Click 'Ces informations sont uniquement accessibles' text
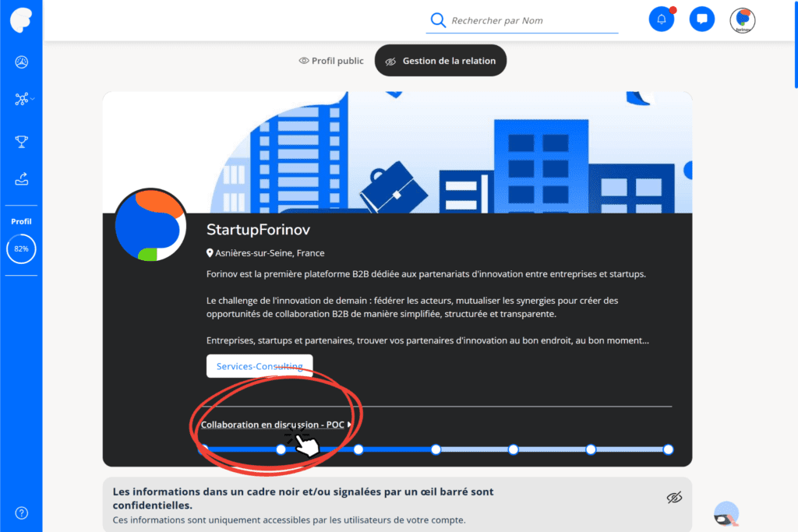 click(x=289, y=520)
